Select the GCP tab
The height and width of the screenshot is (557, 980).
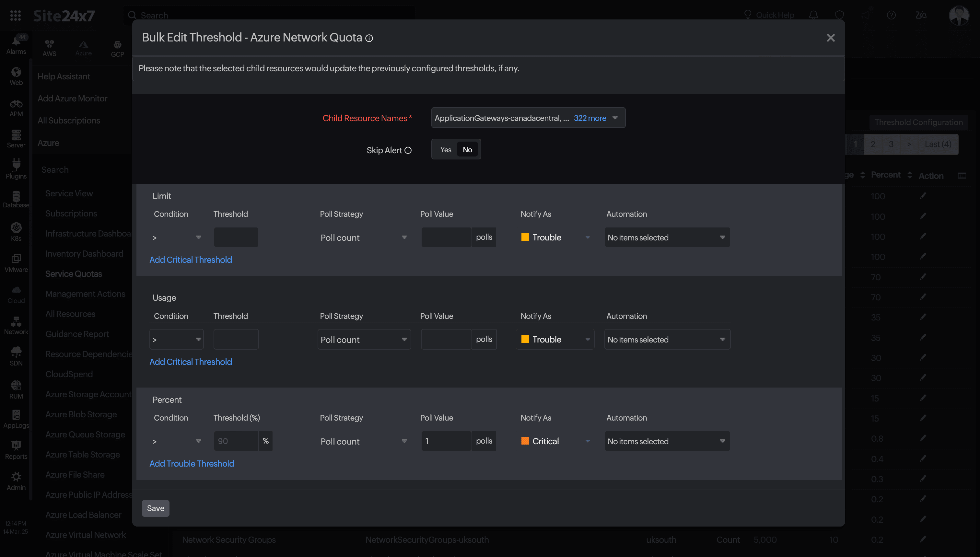117,49
